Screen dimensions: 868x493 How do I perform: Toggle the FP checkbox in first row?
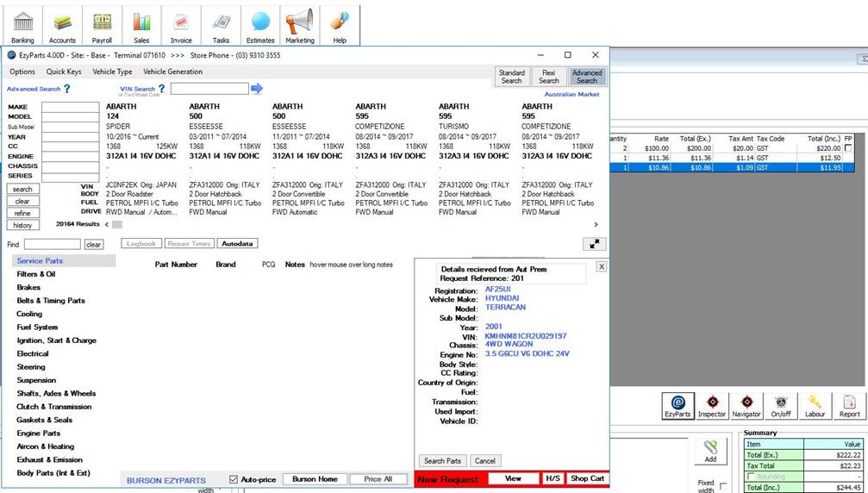click(x=848, y=148)
